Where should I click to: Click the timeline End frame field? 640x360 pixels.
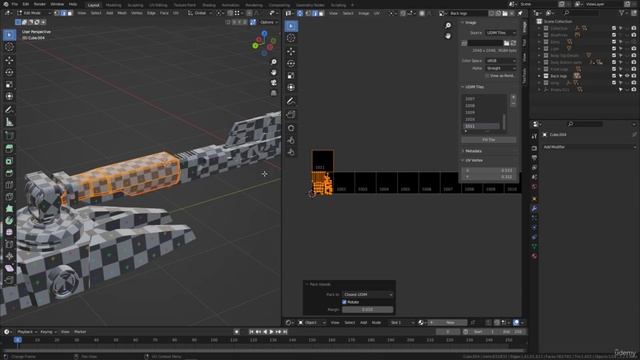coord(513,332)
